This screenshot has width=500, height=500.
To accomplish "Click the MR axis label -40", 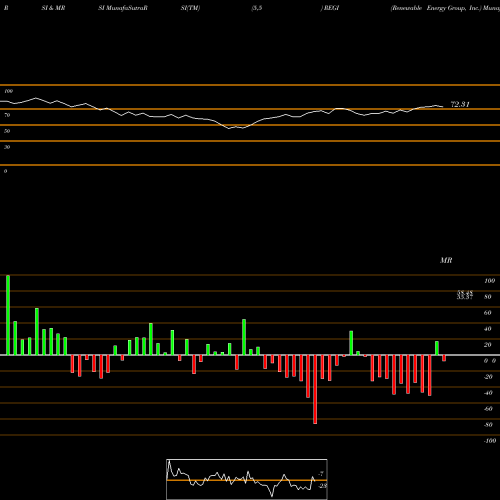I will tap(488, 393).
